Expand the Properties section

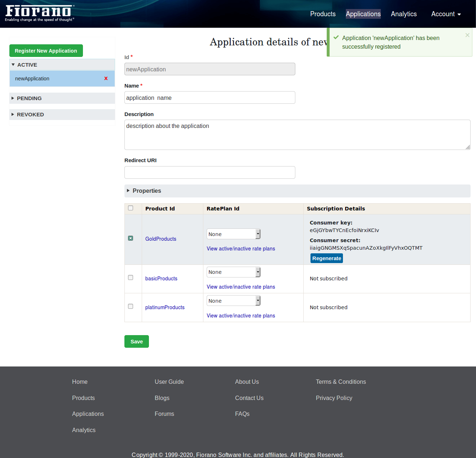[x=297, y=191]
